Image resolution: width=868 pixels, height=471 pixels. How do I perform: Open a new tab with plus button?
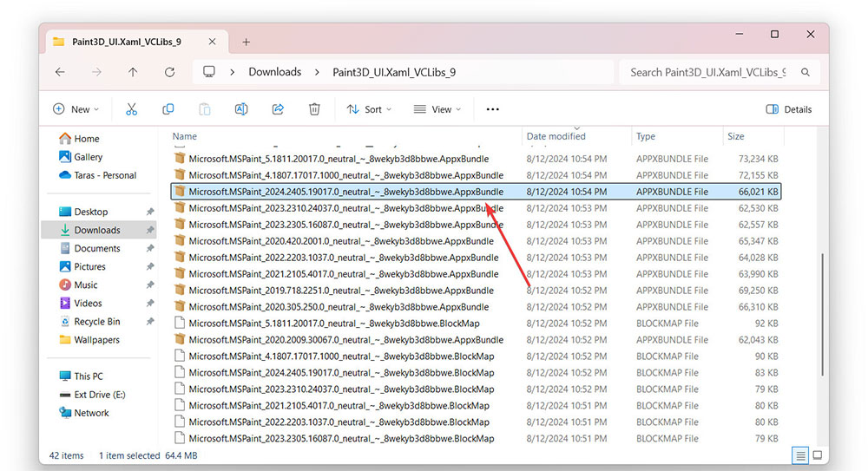pos(246,42)
